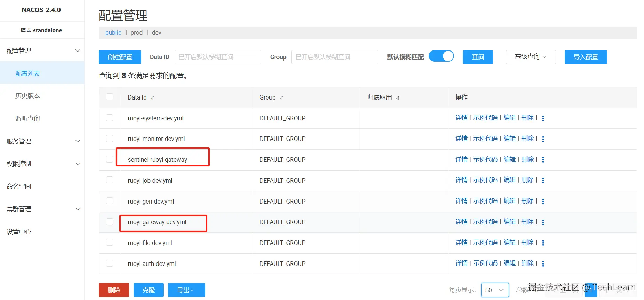
Task: Check the ruoyi-job-dev.yml row
Action: 110,180
